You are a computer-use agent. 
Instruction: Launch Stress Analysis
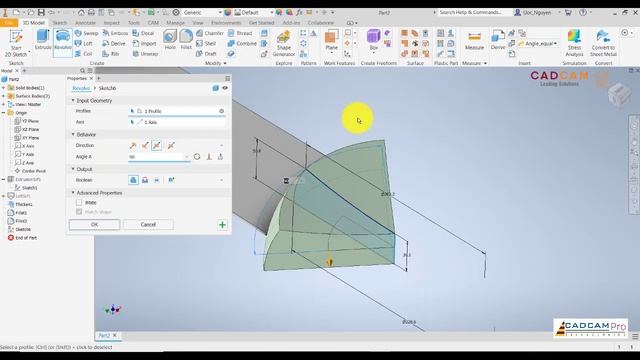574,43
